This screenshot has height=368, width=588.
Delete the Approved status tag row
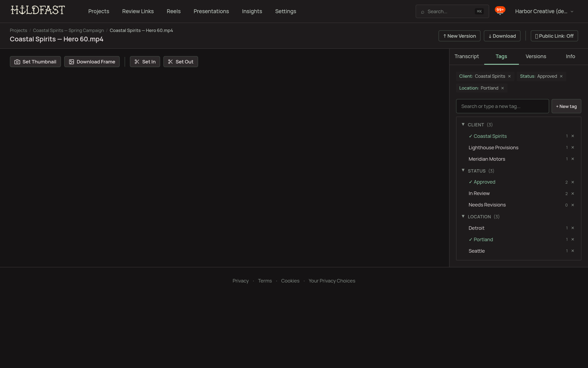pos(572,182)
